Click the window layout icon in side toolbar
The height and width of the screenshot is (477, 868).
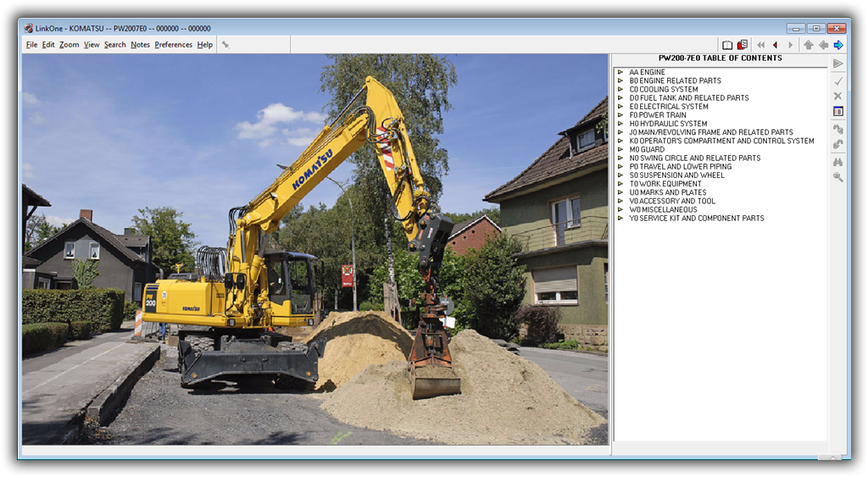tap(838, 111)
